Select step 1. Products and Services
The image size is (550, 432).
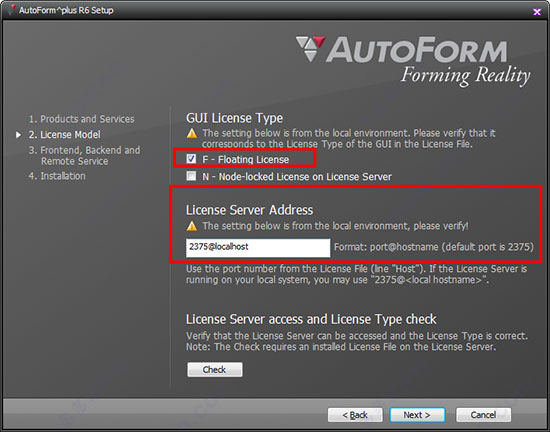(81, 119)
